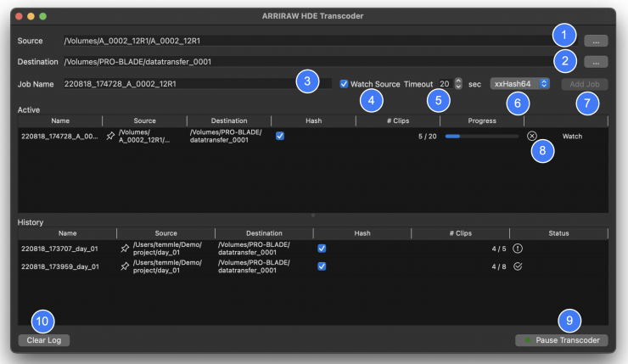
Task: Click the pin icon for the 220818_173707_day_01 source
Action: pyautogui.click(x=126, y=249)
